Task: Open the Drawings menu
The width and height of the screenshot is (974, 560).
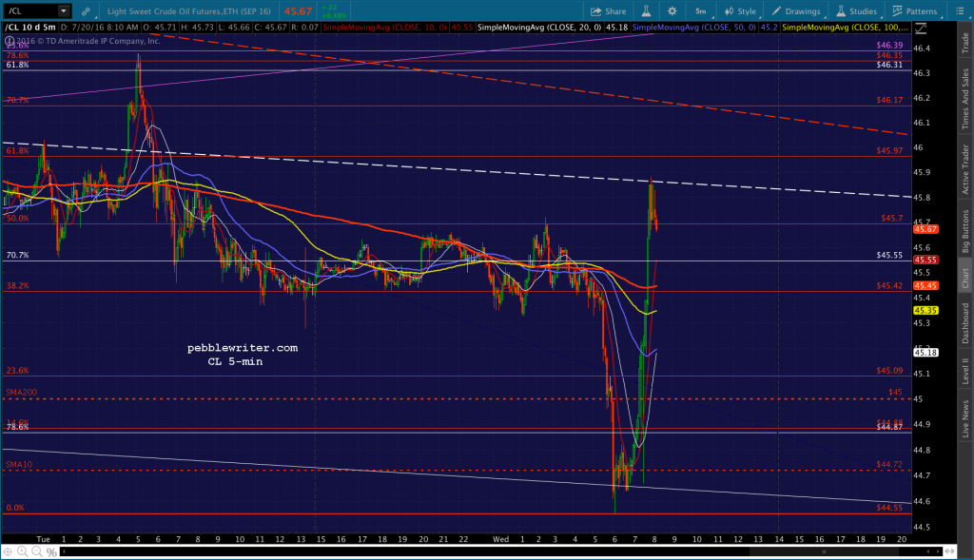Action: (x=796, y=11)
